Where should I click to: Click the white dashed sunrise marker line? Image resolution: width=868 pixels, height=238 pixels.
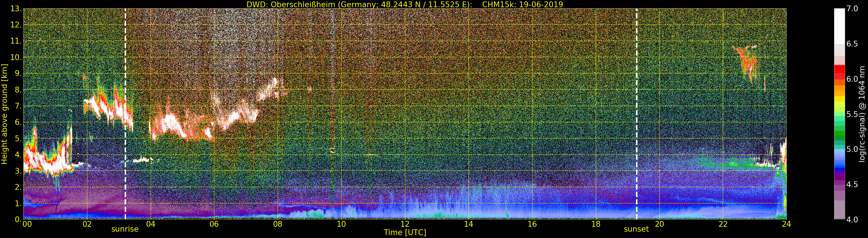[x=125, y=114]
